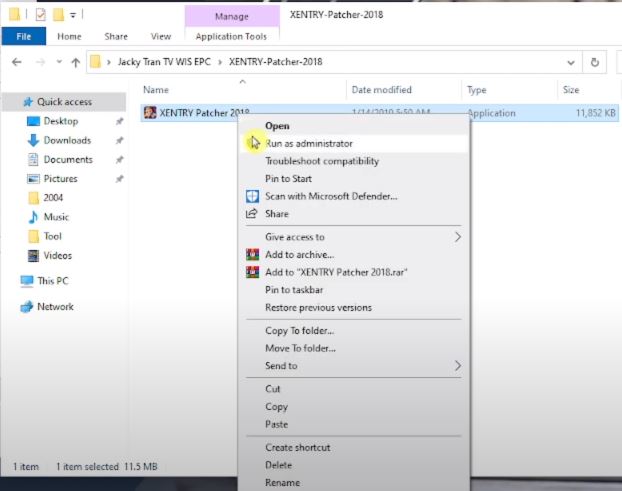Screen dimensions: 622x491
Task: Open the View ribbon tab
Action: pyautogui.click(x=161, y=36)
